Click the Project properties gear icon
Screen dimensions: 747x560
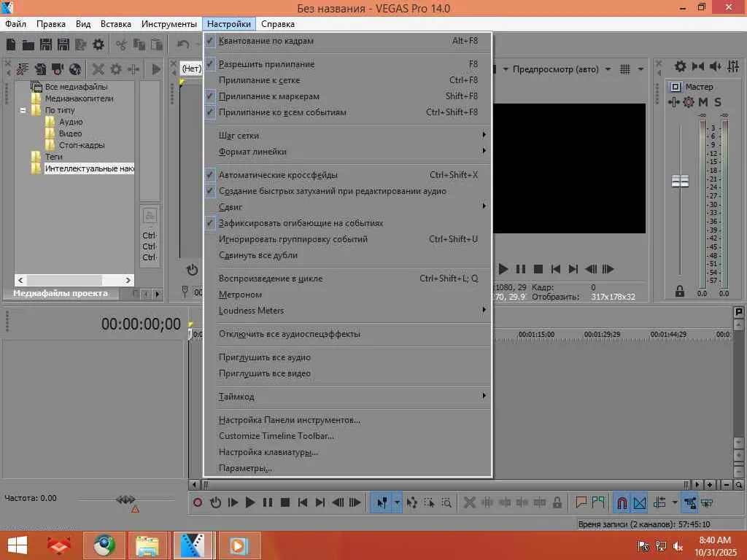pos(98,44)
